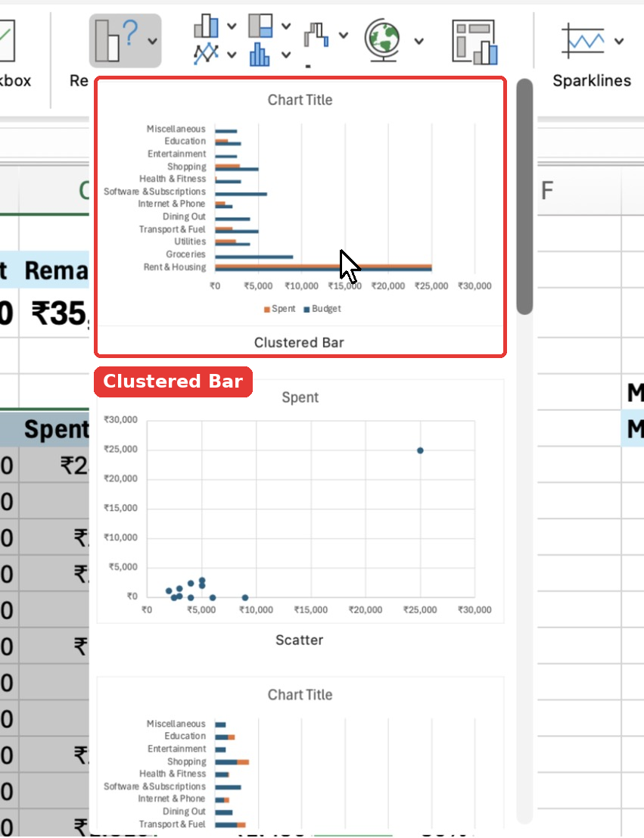The height and width of the screenshot is (838, 644).
Task: Expand the Sparklines dropdown arrow
Action: [x=619, y=41]
